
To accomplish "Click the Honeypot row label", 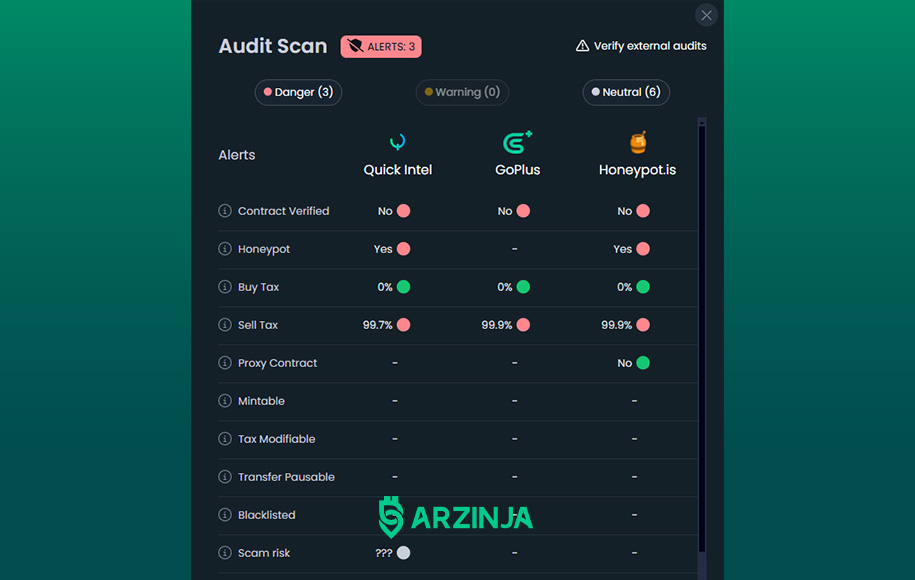I will (264, 249).
